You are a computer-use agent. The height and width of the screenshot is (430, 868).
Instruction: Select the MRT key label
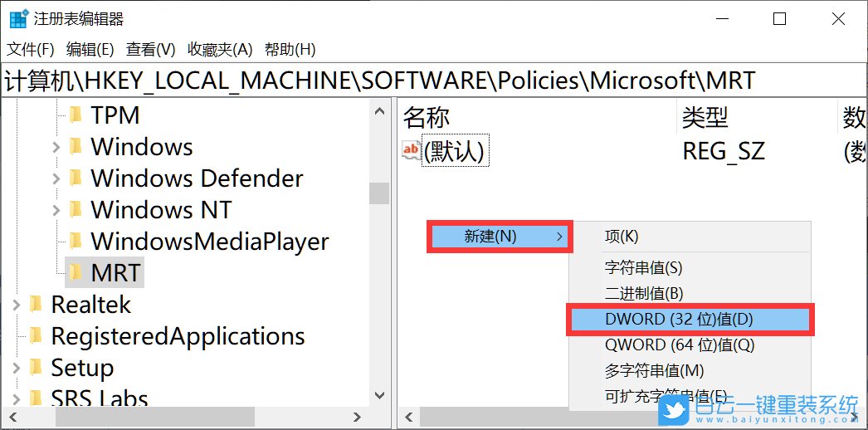pyautogui.click(x=116, y=272)
